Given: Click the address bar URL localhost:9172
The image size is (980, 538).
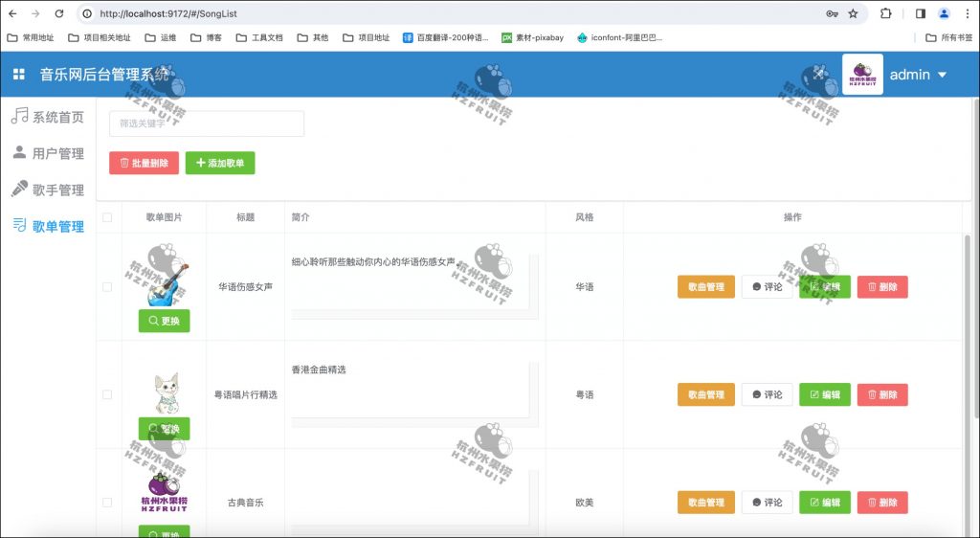Looking at the screenshot, I should [168, 13].
